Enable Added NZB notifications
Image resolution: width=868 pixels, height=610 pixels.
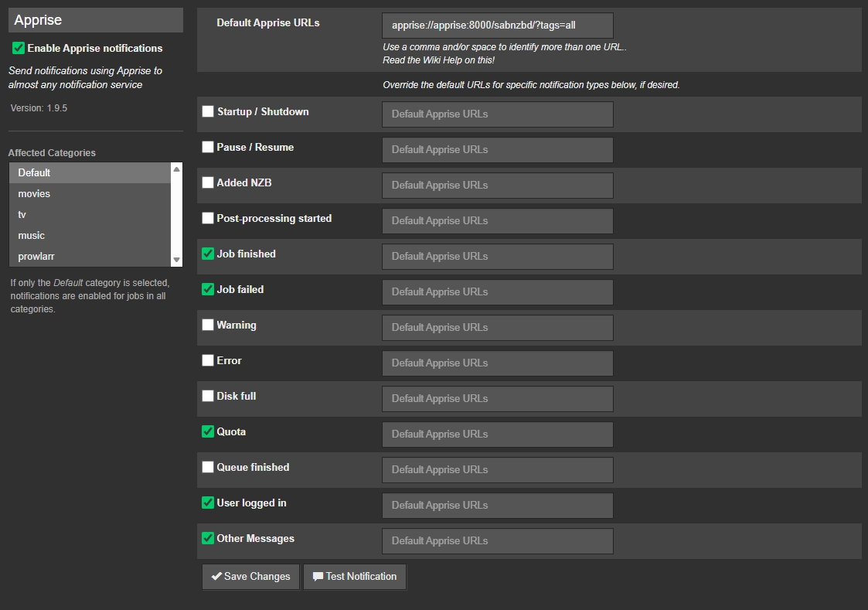tap(207, 182)
